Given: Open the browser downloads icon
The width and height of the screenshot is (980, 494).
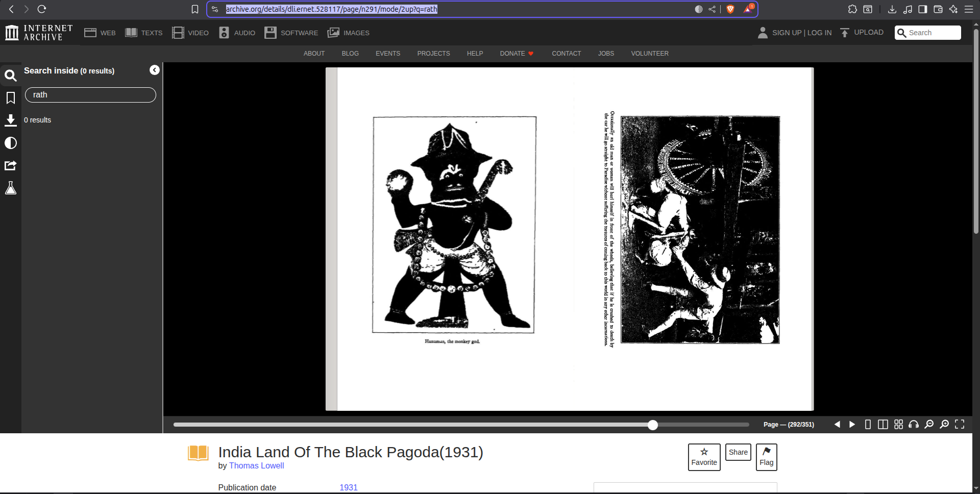Looking at the screenshot, I should point(892,9).
